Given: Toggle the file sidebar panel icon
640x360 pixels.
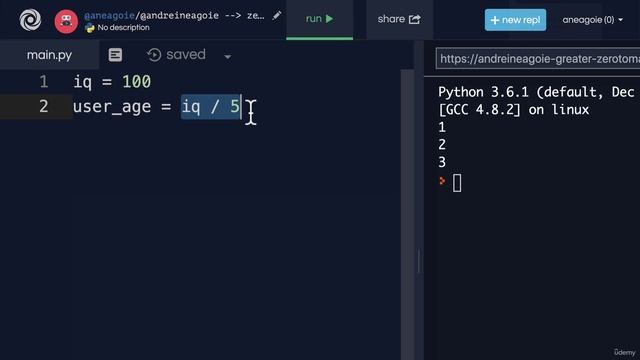Looking at the screenshot, I should pyautogui.click(x=115, y=55).
